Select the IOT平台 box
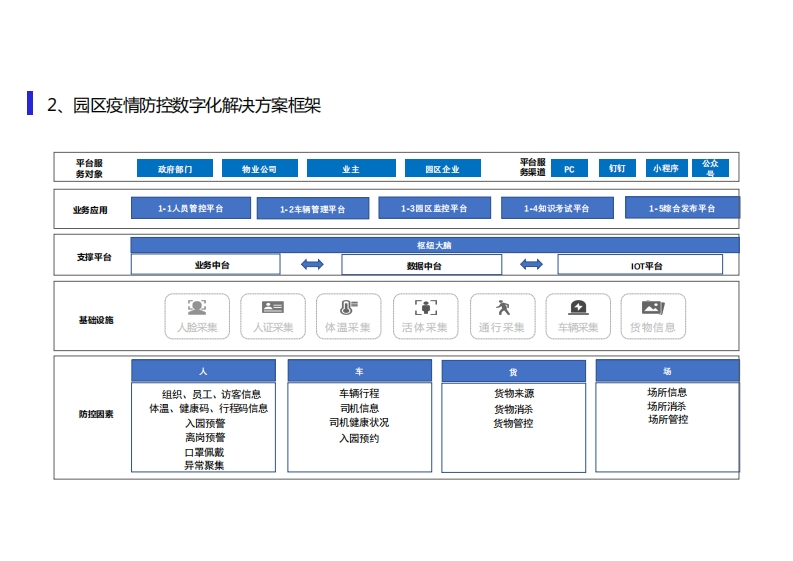This screenshot has height=561, width=793. tap(640, 265)
